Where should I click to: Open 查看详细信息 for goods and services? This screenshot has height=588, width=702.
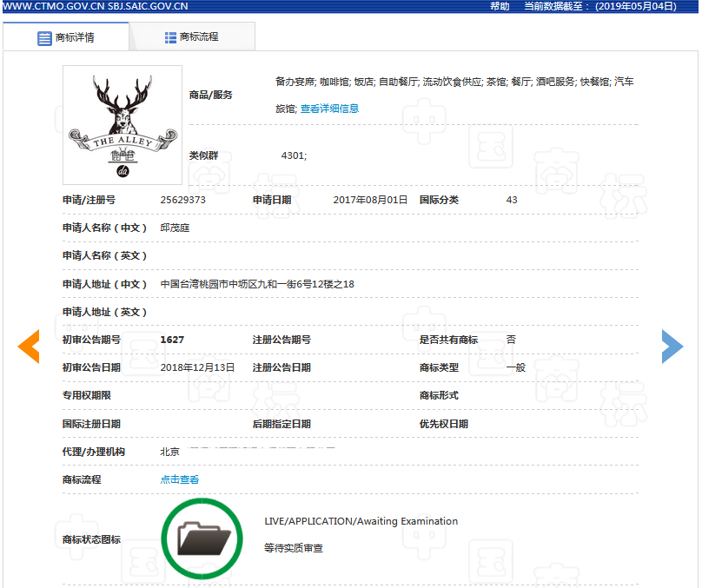pyautogui.click(x=329, y=109)
